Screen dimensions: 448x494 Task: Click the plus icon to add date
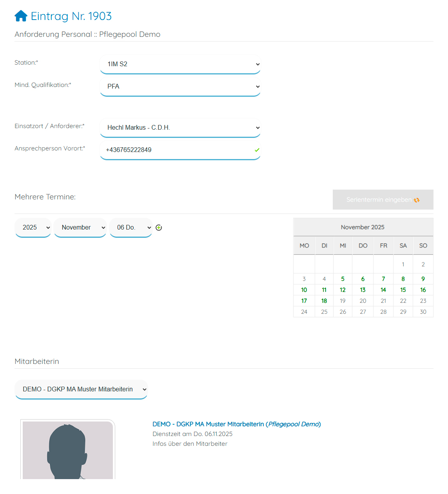(159, 228)
